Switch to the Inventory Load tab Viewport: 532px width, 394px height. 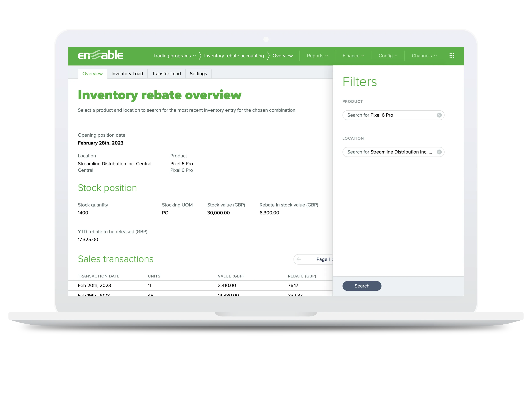(x=127, y=73)
